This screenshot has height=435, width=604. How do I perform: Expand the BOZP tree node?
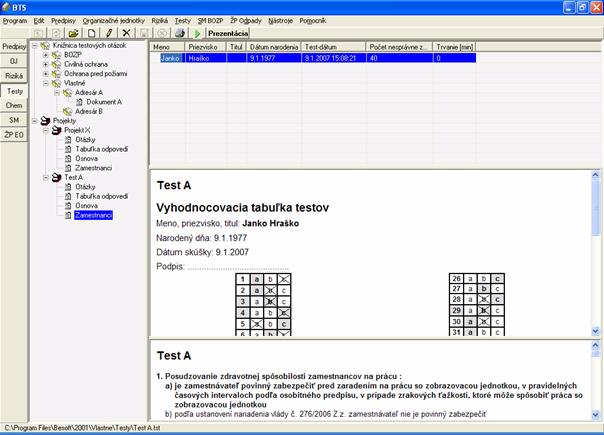click(x=46, y=55)
